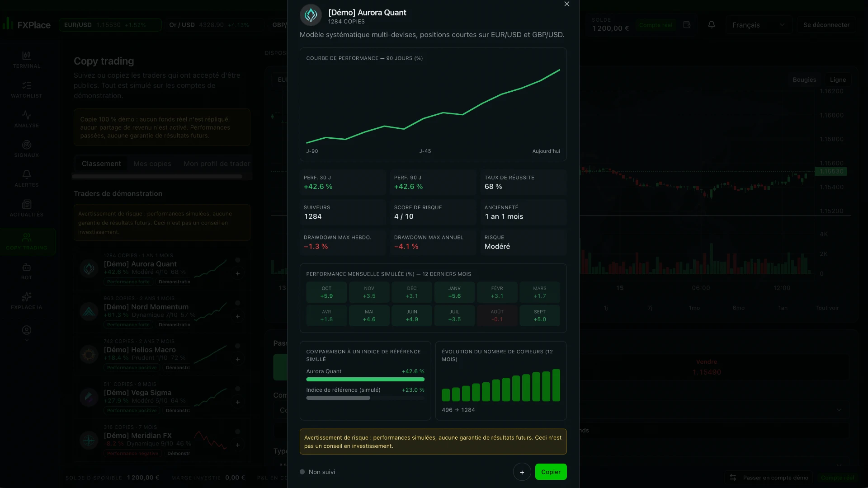This screenshot has width=868, height=488.
Task: Toggle the follow dot on Aurora Quant row
Action: (x=237, y=260)
